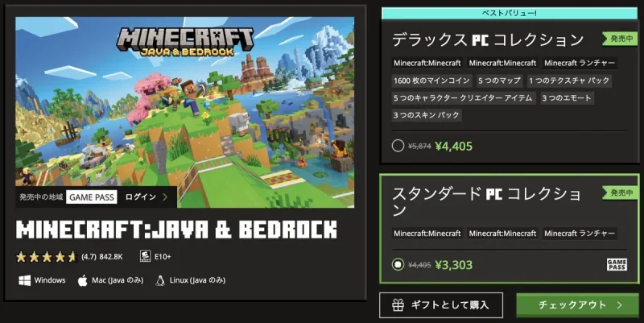Select the デラックス PC コレクション radio button
The height and width of the screenshot is (323, 644).
coord(398,146)
